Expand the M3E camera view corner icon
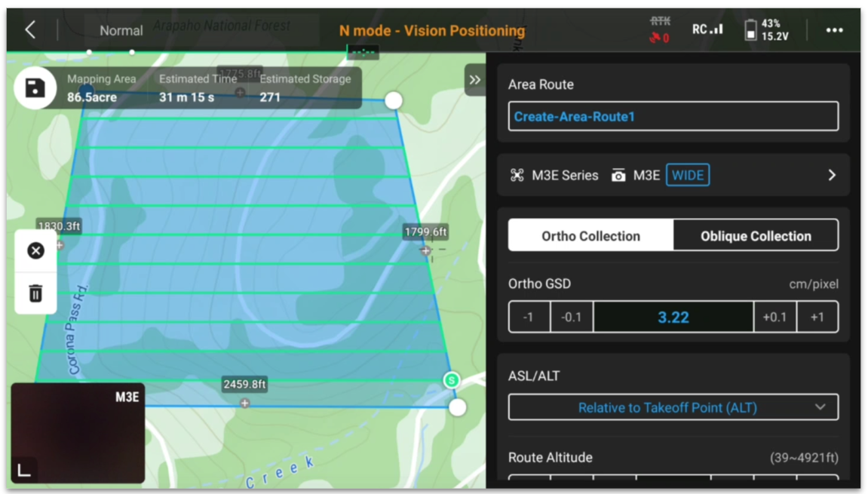 pyautogui.click(x=24, y=470)
